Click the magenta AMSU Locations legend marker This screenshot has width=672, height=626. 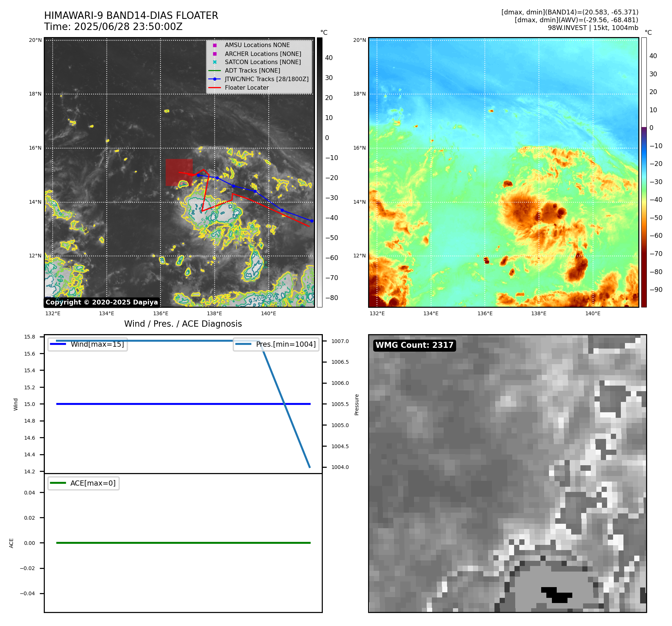click(215, 45)
